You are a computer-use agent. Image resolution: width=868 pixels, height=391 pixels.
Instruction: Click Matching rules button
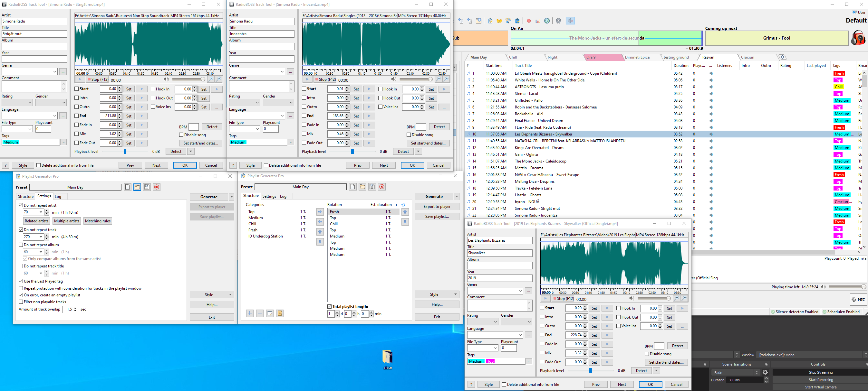[98, 221]
